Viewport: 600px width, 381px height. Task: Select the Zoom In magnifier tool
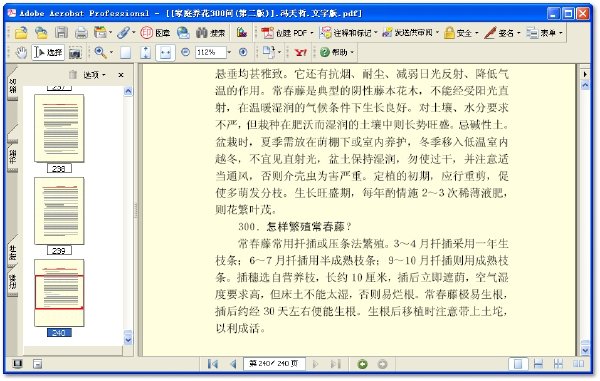tap(100, 52)
